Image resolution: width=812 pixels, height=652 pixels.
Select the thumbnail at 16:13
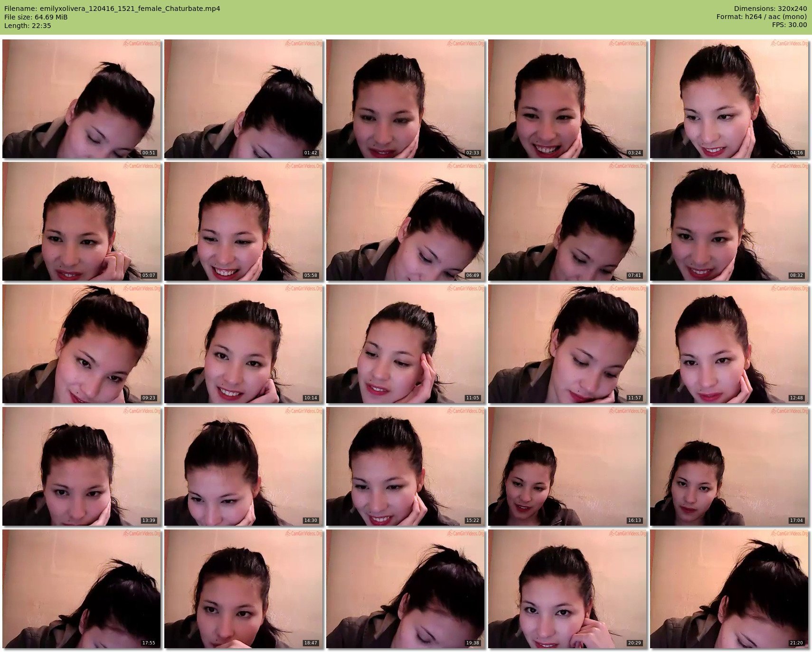click(567, 466)
